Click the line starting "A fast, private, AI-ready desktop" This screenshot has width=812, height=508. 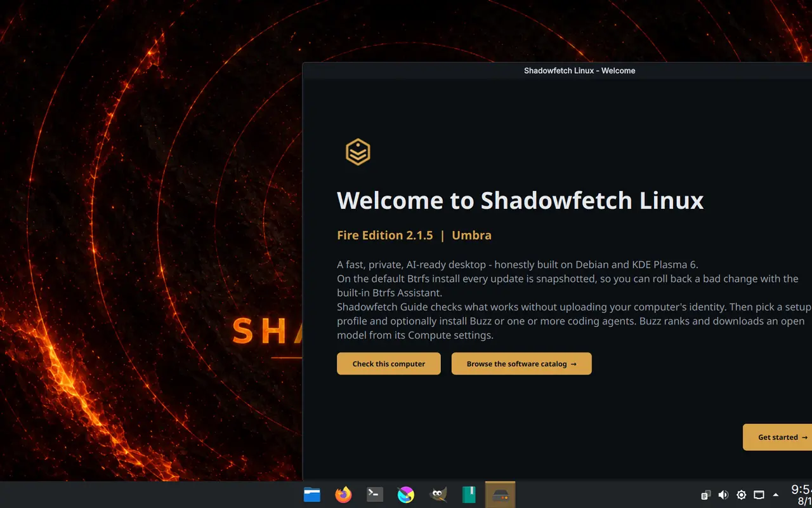518,265
